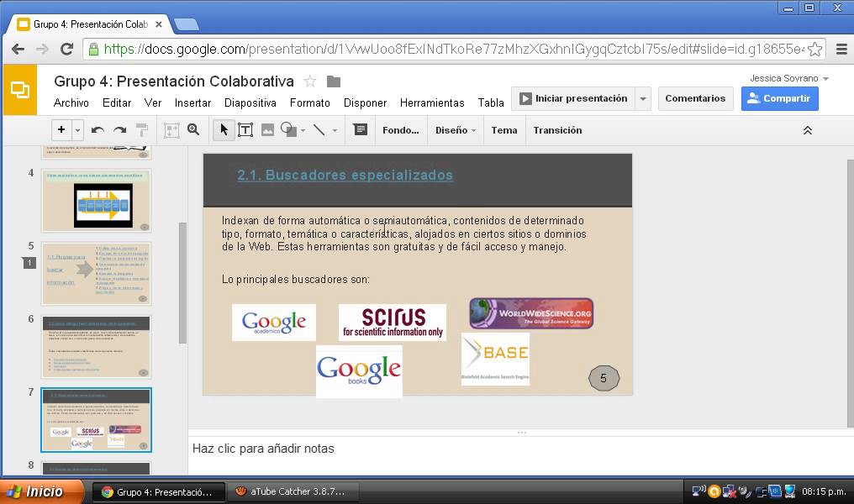Open the move to folder icon

[x=334, y=81]
